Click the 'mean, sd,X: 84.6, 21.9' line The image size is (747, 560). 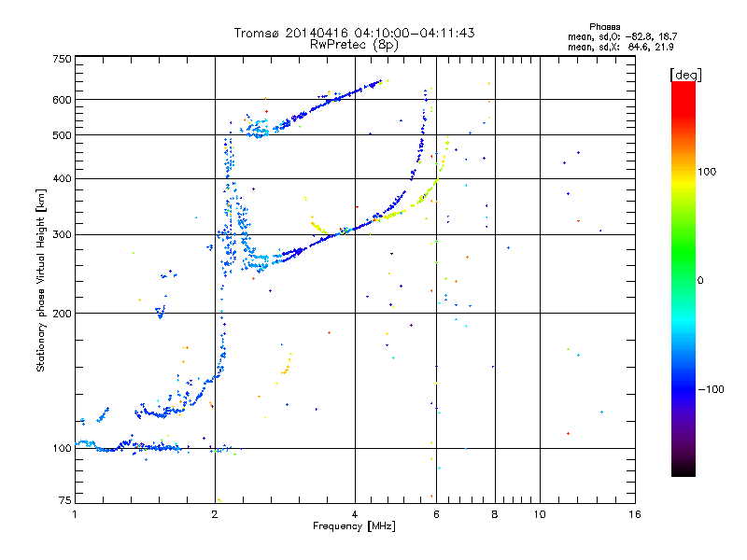[620, 47]
